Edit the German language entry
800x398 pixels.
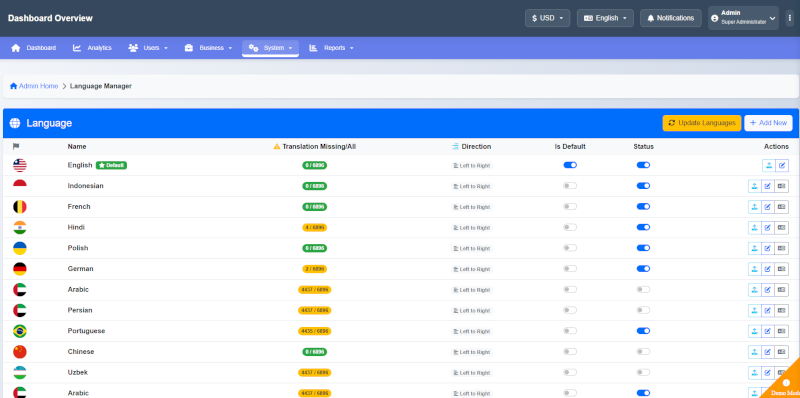point(768,269)
